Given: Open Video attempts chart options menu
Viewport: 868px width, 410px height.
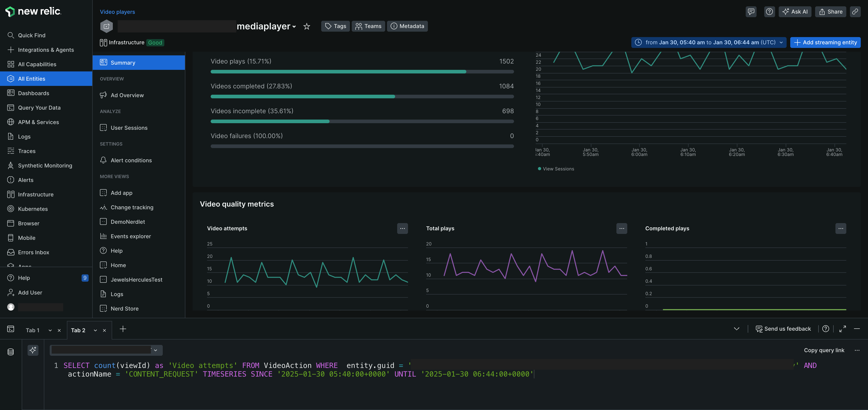Looking at the screenshot, I should coord(402,229).
